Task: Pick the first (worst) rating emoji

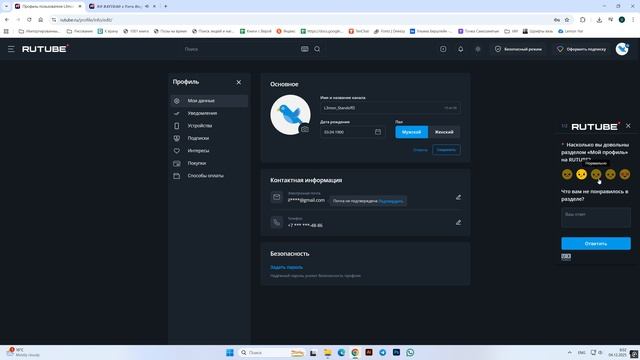Action: click(567, 175)
